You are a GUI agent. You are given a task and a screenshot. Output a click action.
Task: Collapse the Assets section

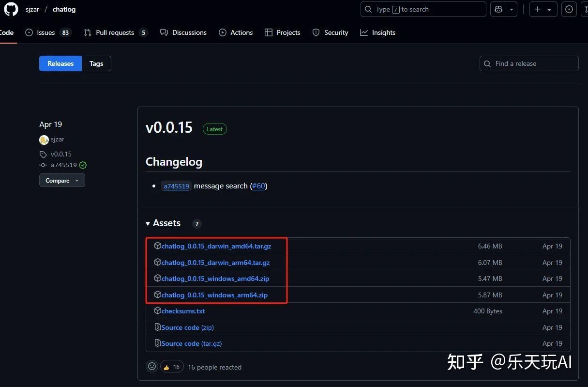coord(148,223)
